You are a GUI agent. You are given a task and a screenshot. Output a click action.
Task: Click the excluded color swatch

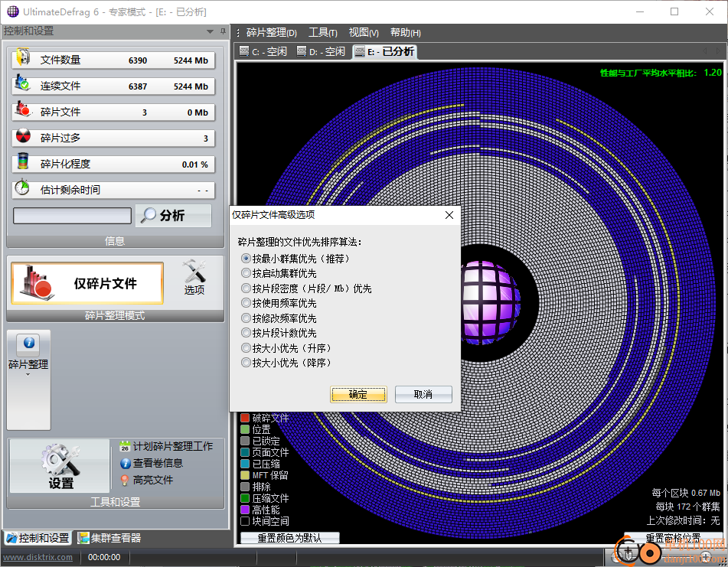[x=245, y=487]
